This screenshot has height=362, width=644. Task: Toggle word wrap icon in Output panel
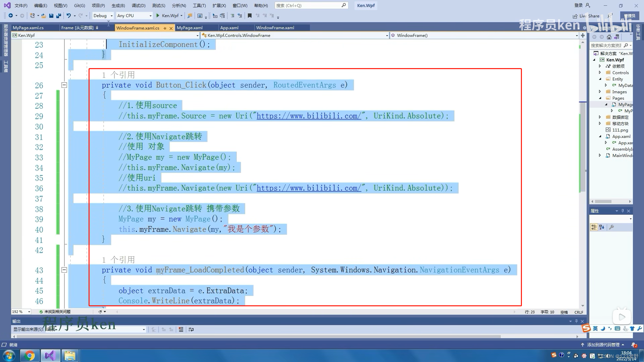(191, 329)
